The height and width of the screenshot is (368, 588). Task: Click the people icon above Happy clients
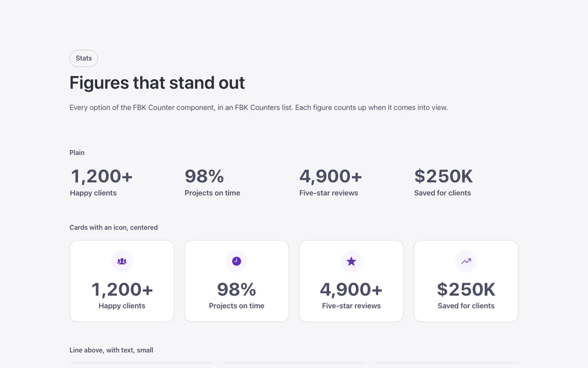(x=122, y=262)
